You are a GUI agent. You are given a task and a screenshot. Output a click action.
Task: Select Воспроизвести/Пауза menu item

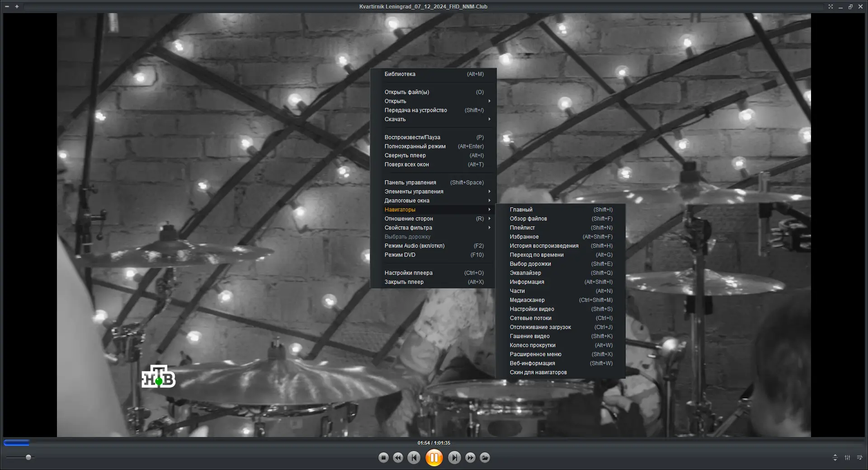(x=434, y=137)
